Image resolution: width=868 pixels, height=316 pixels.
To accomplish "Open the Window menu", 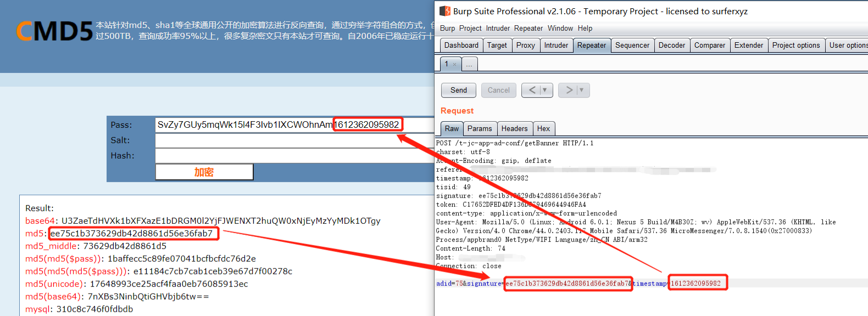I will [x=560, y=28].
